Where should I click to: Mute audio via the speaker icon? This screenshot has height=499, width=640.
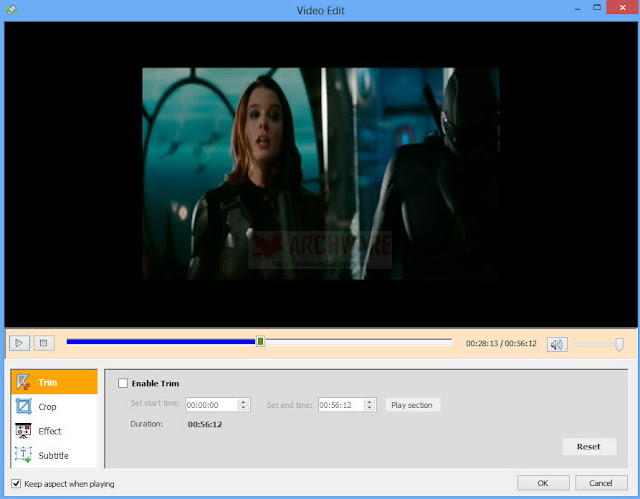557,344
